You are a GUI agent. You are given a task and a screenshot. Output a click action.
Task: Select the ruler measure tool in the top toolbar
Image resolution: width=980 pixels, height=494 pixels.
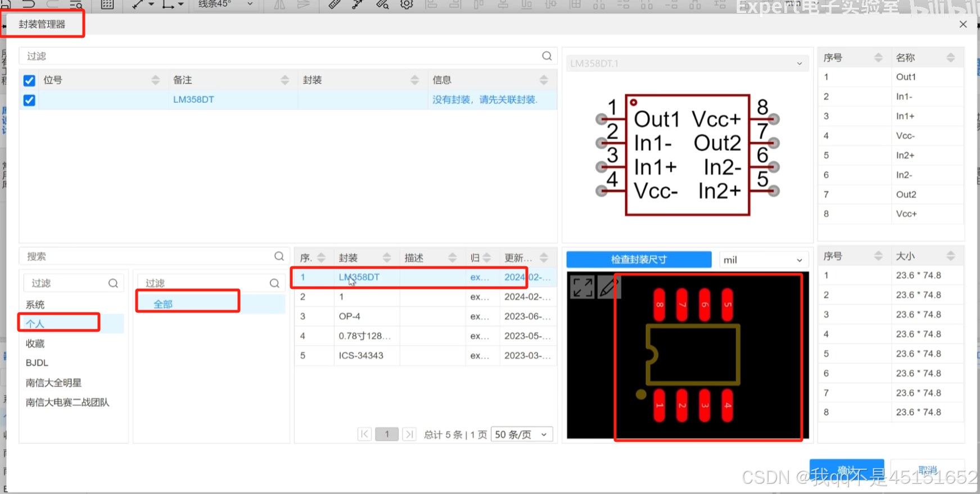(x=334, y=4)
